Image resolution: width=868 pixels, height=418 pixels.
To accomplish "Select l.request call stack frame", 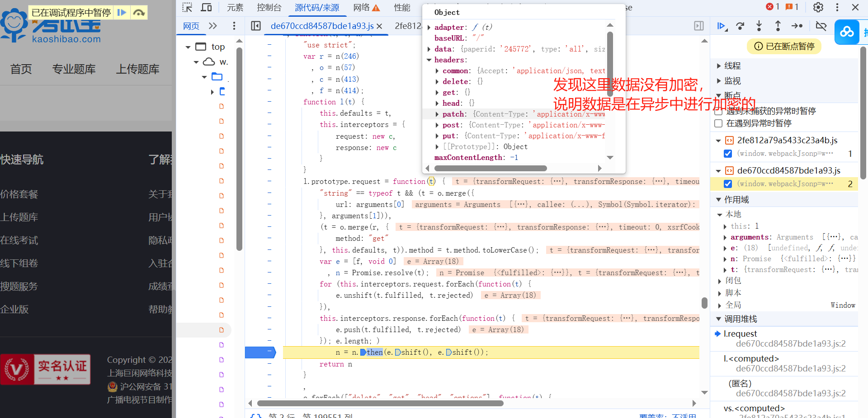I will point(784,338).
